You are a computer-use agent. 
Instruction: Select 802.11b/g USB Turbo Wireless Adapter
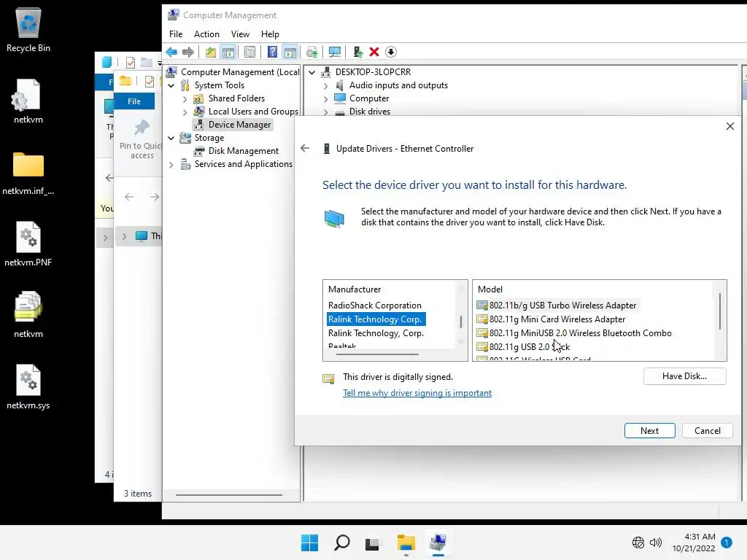pyautogui.click(x=557, y=306)
